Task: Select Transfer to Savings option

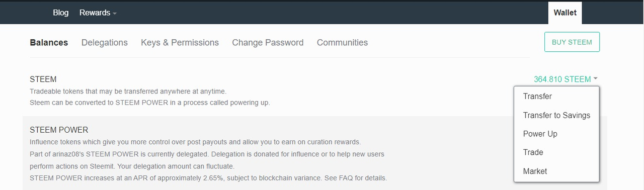Action: (556, 115)
